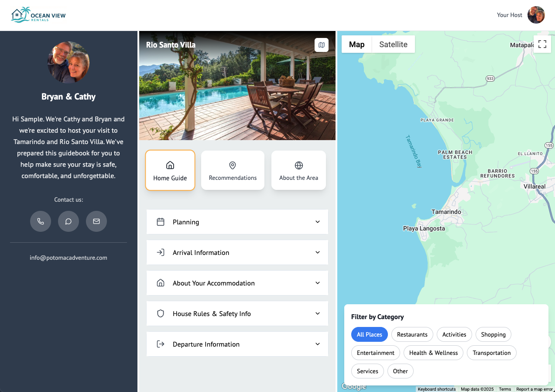Open the map Terms link
The height and width of the screenshot is (392, 555).
pyautogui.click(x=505, y=389)
